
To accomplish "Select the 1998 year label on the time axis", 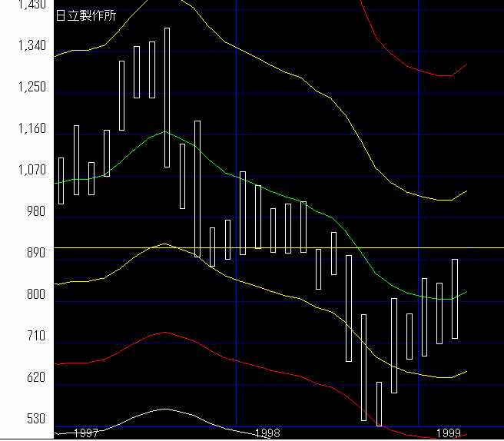I will (x=267, y=433).
